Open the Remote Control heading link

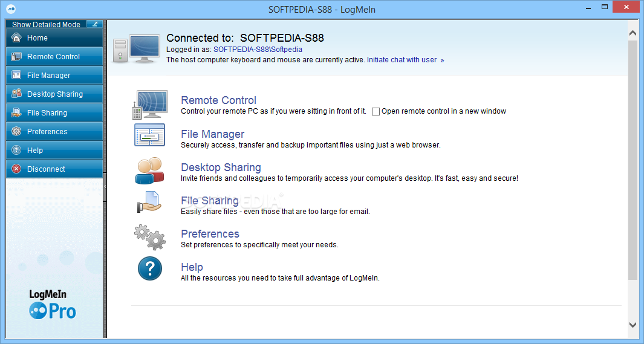click(218, 100)
